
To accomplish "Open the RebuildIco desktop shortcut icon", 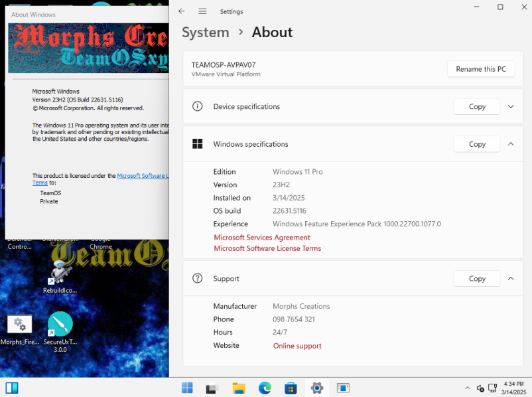I will click(60, 272).
